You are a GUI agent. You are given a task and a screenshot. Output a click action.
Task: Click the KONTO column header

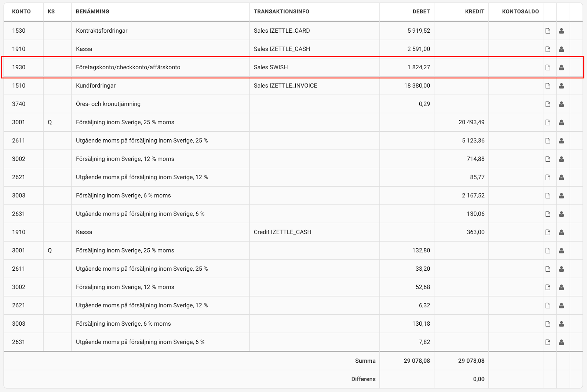21,11
